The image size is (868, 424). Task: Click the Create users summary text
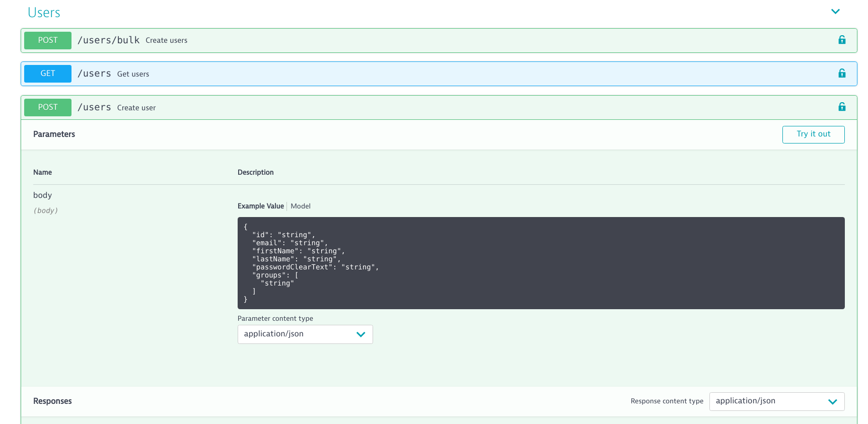tap(166, 40)
